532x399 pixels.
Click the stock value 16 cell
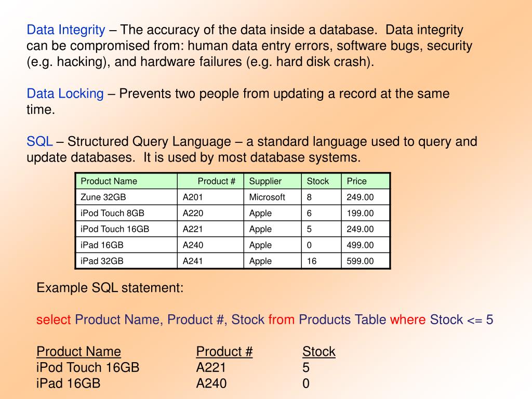pyautogui.click(x=321, y=261)
